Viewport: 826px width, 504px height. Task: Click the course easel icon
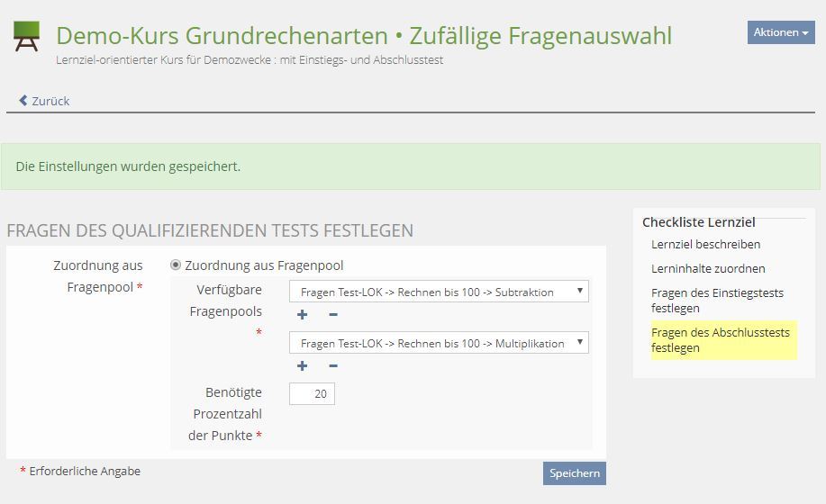pos(26,37)
